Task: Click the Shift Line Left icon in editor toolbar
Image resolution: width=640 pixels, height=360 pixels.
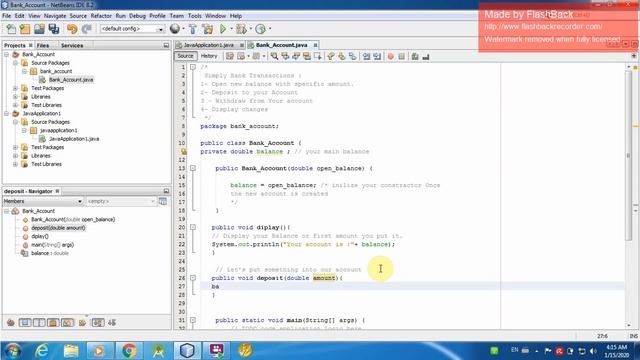Action: 367,56
